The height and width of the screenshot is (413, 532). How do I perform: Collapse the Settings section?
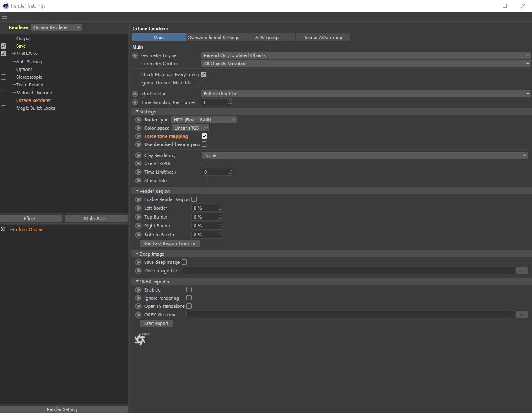click(137, 111)
